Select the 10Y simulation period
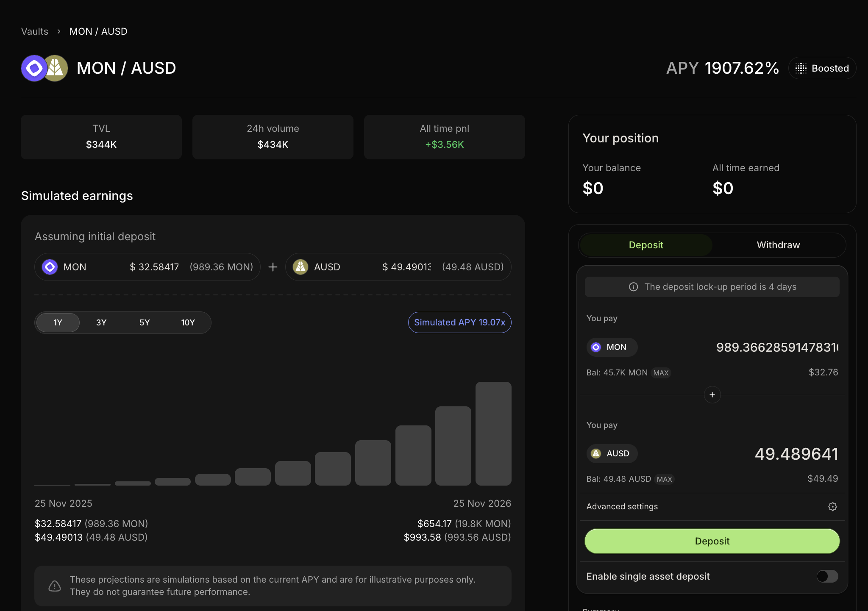The image size is (868, 611). [188, 322]
